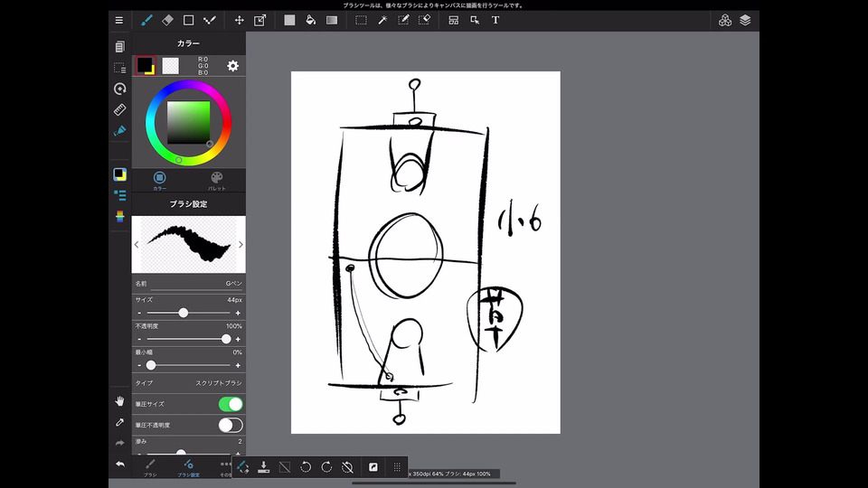Image resolution: width=868 pixels, height=488 pixels.
Task: Select the Eraser tool
Action: [167, 21]
